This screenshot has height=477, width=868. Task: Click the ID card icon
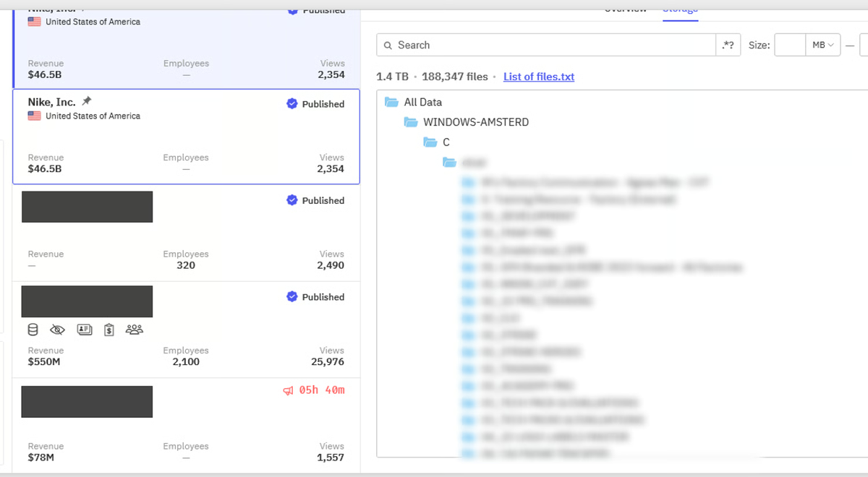point(83,330)
